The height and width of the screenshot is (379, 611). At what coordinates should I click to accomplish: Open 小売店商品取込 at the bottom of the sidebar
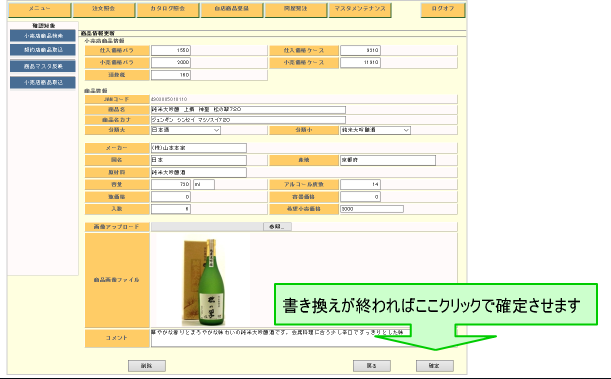[43, 83]
